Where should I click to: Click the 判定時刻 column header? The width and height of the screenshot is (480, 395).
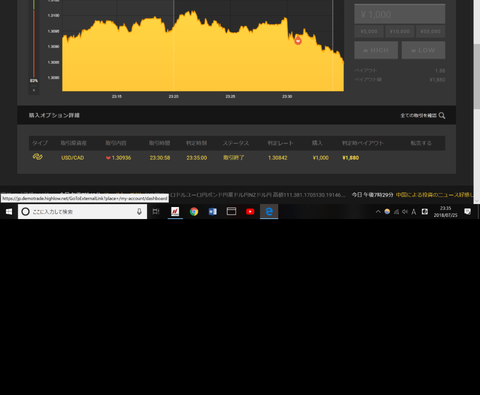tap(196, 143)
